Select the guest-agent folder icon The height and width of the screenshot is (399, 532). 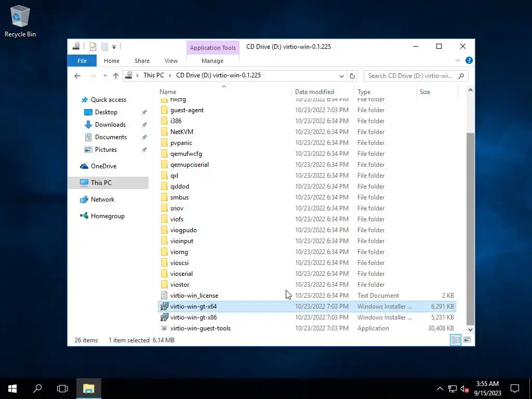(x=164, y=110)
